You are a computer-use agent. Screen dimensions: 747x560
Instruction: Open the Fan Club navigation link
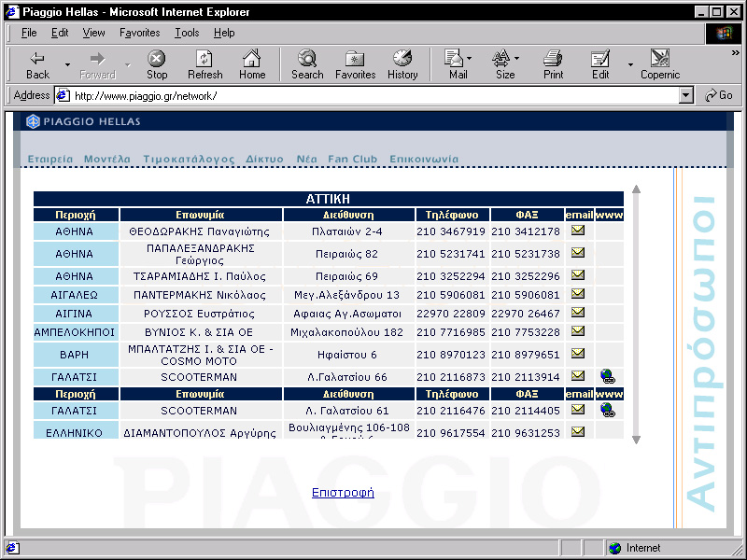tap(353, 159)
